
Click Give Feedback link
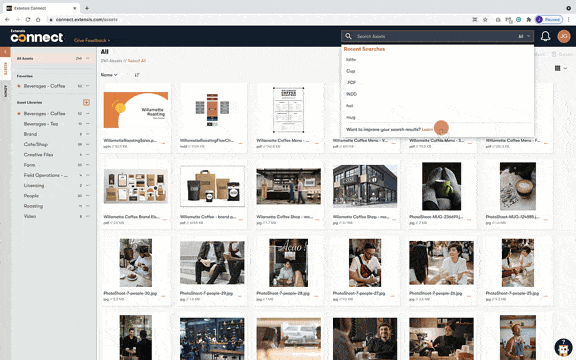click(92, 40)
